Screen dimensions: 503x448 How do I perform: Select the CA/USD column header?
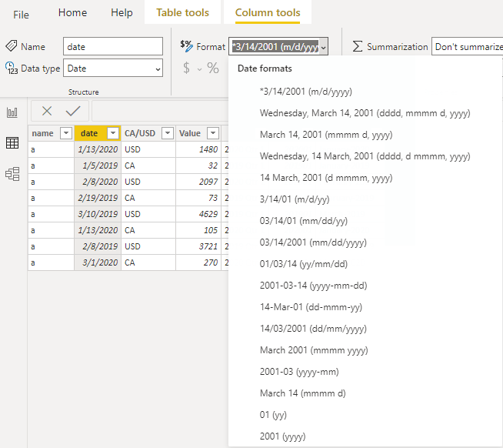pyautogui.click(x=140, y=133)
